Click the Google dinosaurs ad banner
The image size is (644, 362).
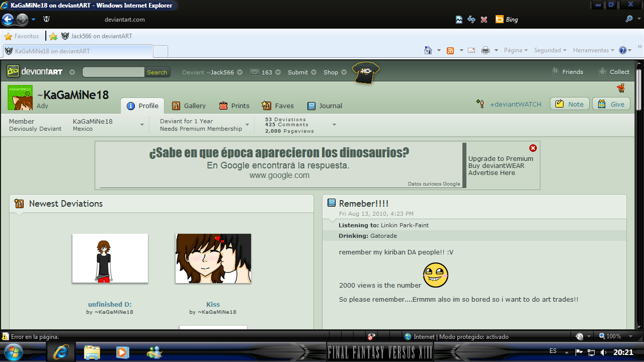point(279,165)
